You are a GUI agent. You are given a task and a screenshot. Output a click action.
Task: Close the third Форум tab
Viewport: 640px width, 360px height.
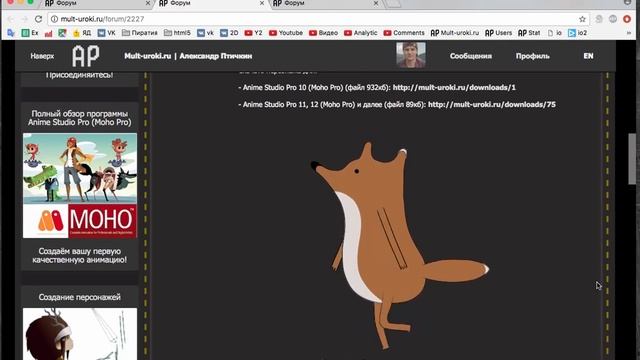376,3
